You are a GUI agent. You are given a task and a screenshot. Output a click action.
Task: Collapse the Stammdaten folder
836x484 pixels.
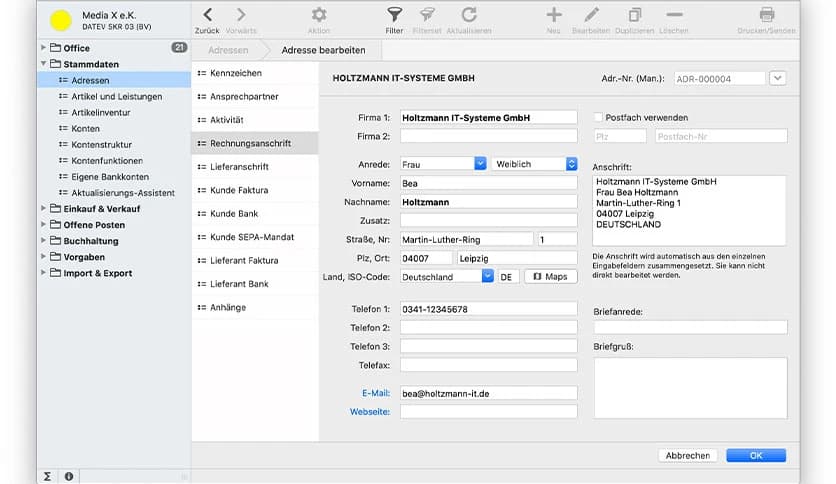coord(43,63)
